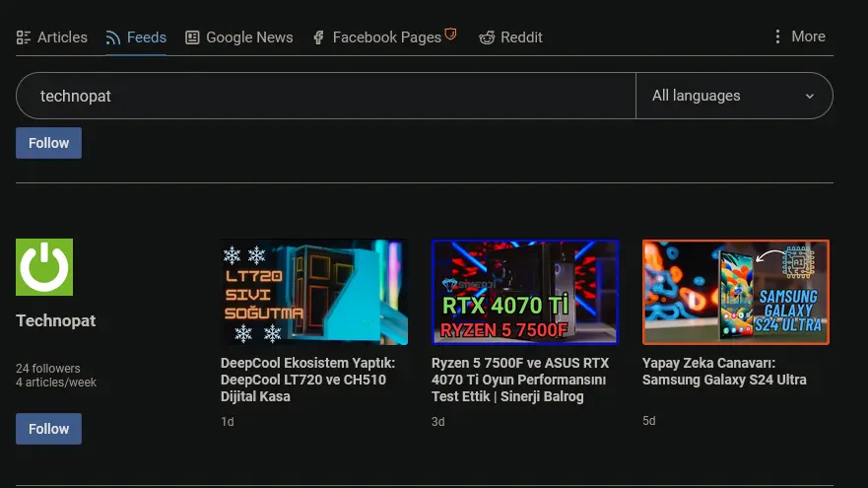Click the Facebook logo icon
The height and width of the screenshot is (488, 868).
[318, 37]
